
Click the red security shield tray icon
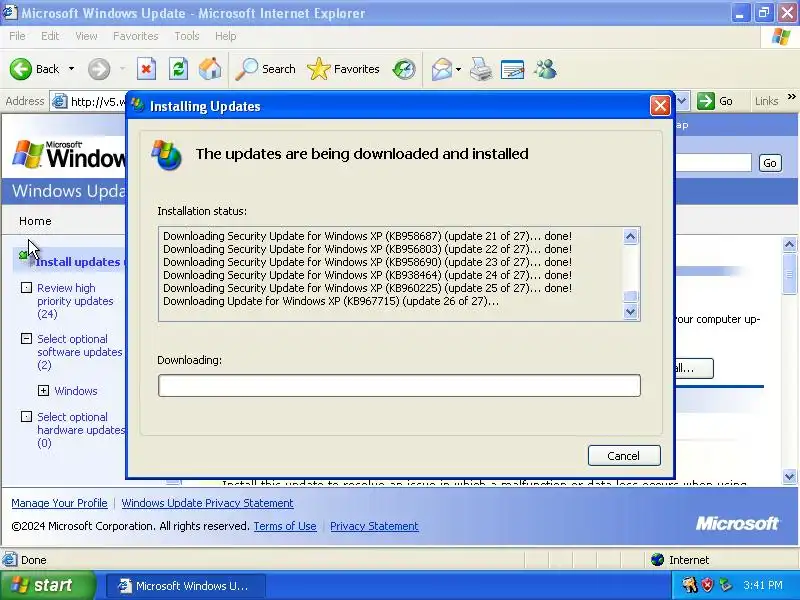707,585
